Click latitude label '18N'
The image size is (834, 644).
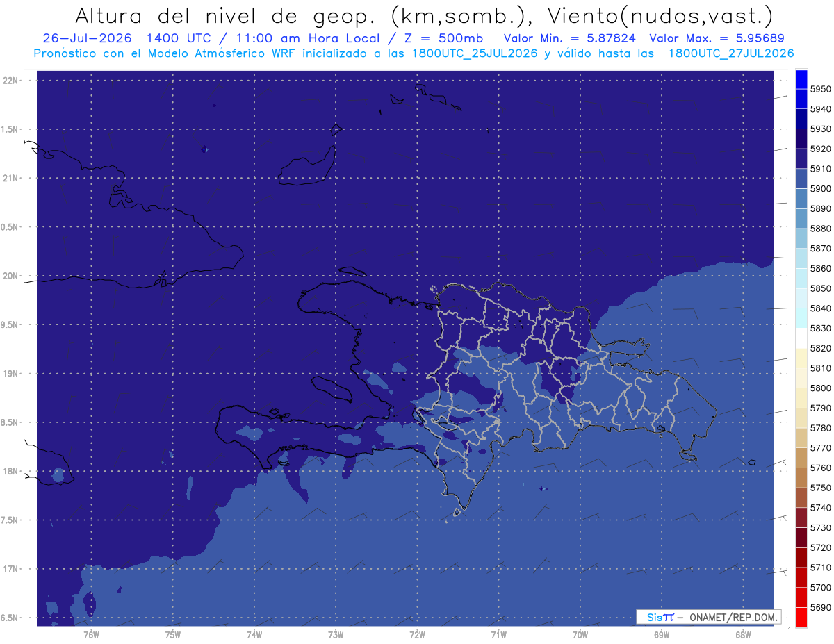pyautogui.click(x=12, y=471)
